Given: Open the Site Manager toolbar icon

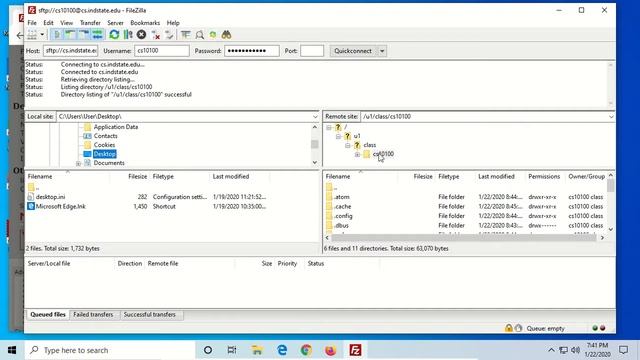Looking at the screenshot, I should [32, 35].
